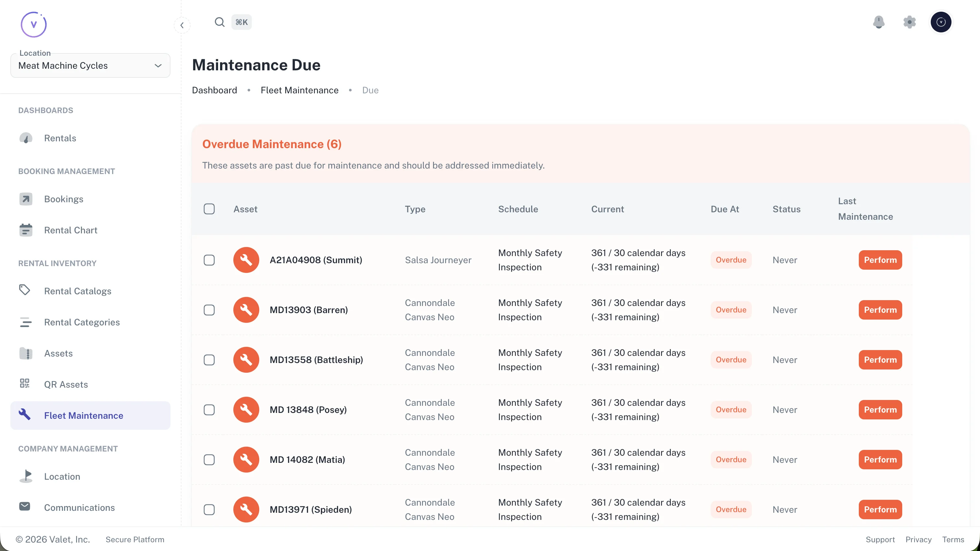The image size is (980, 551).
Task: Select the Assets sidebar icon
Action: click(x=26, y=353)
